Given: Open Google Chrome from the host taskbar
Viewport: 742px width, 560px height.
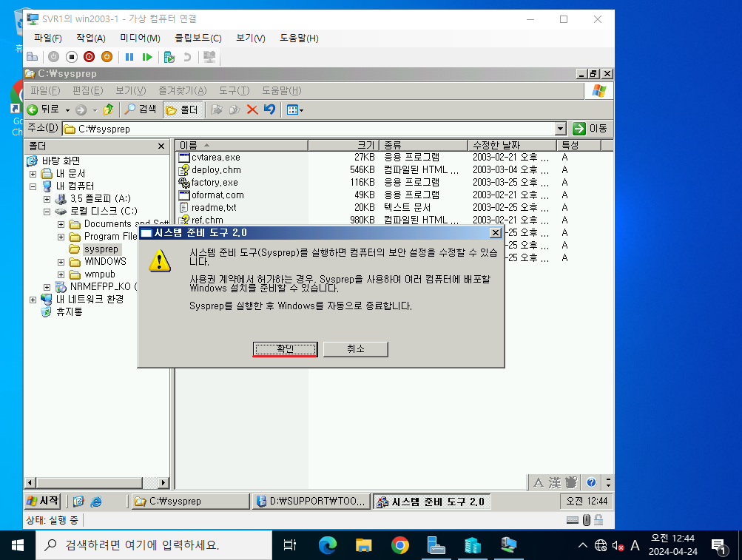Looking at the screenshot, I should coord(400,545).
